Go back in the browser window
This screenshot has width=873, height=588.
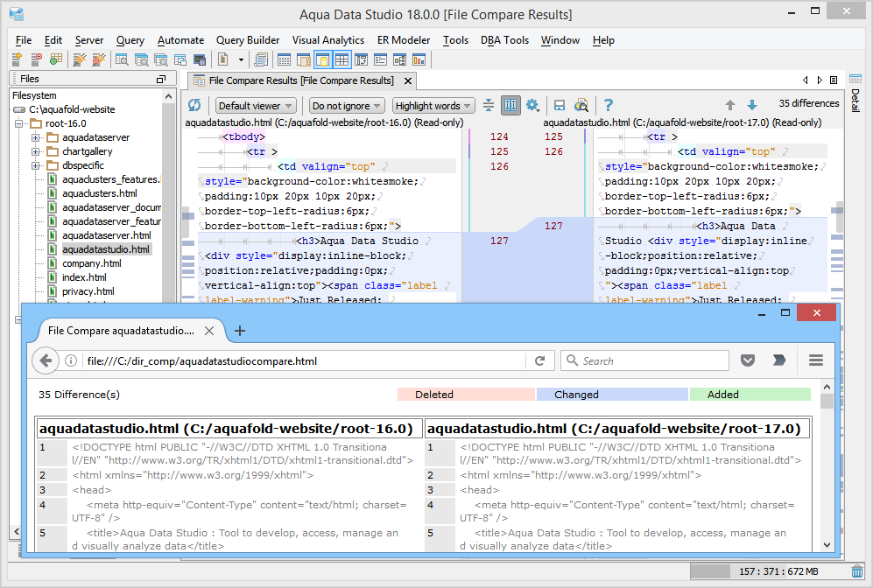[46, 360]
